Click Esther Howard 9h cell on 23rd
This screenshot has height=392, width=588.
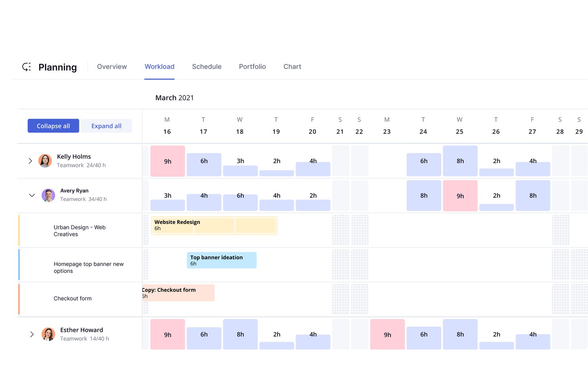387,334
